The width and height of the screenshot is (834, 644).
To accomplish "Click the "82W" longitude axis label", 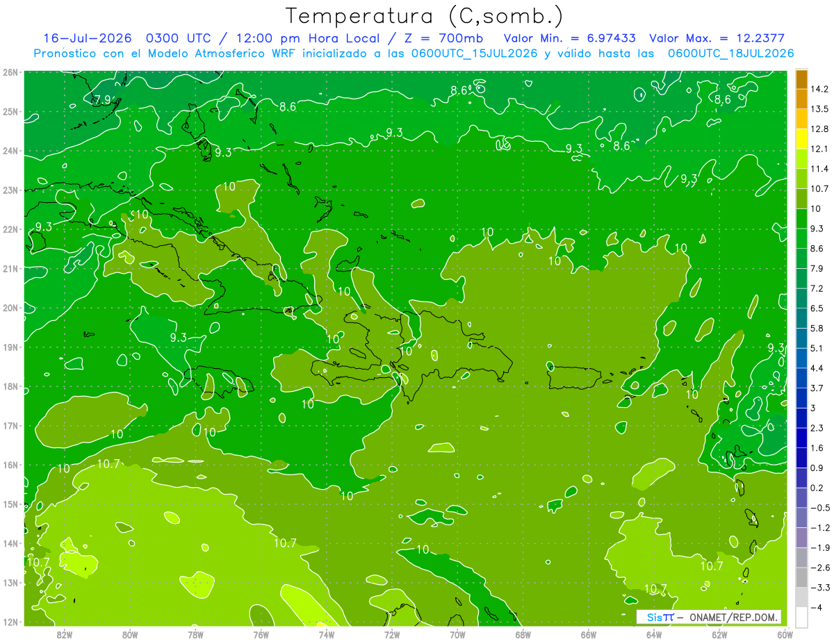I will [x=64, y=634].
